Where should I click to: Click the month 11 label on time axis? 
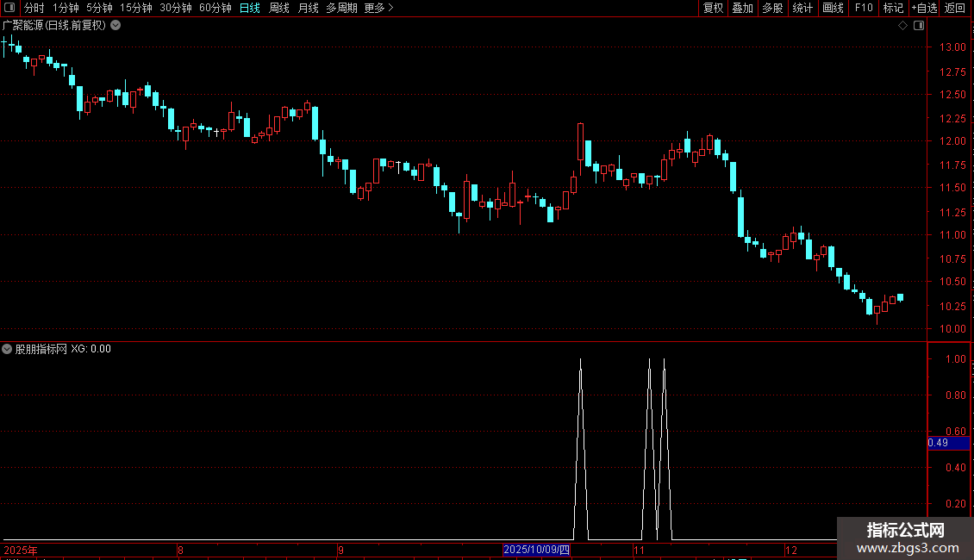(x=639, y=550)
